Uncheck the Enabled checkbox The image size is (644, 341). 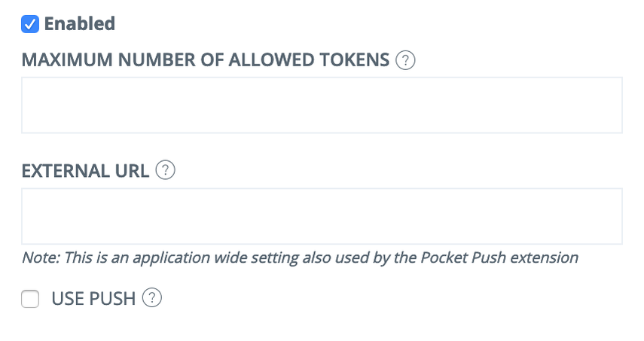tap(30, 24)
